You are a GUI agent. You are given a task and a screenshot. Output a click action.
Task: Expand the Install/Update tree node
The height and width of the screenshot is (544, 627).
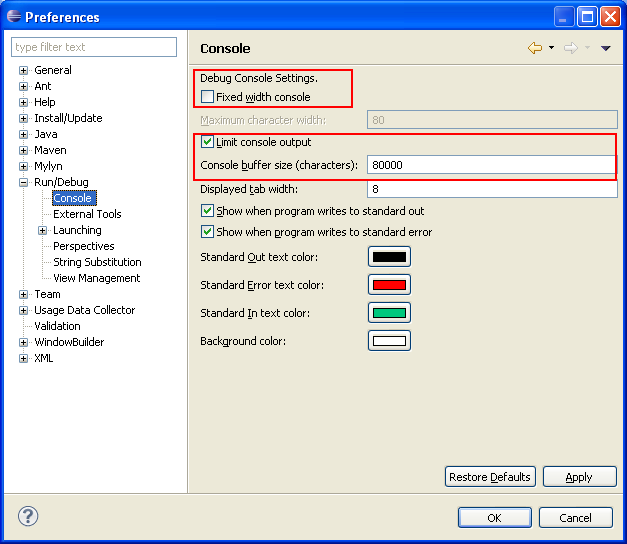coord(23,118)
